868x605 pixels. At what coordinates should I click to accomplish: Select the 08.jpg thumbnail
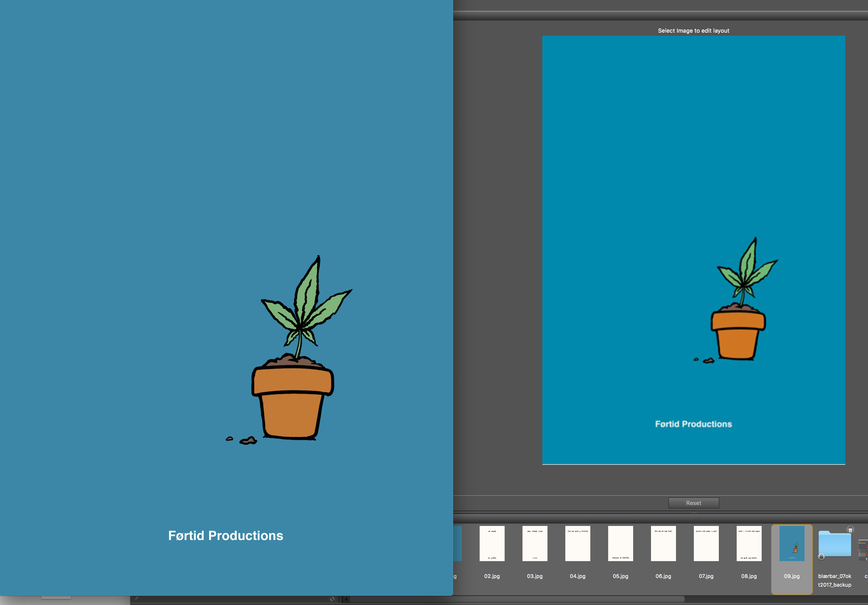click(x=749, y=543)
